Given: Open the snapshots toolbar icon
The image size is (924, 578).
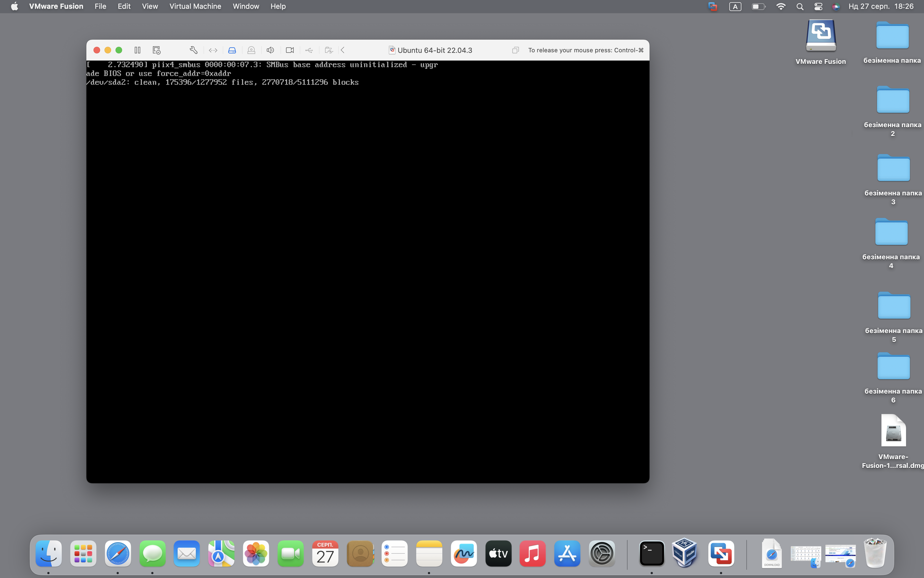Looking at the screenshot, I should point(156,50).
